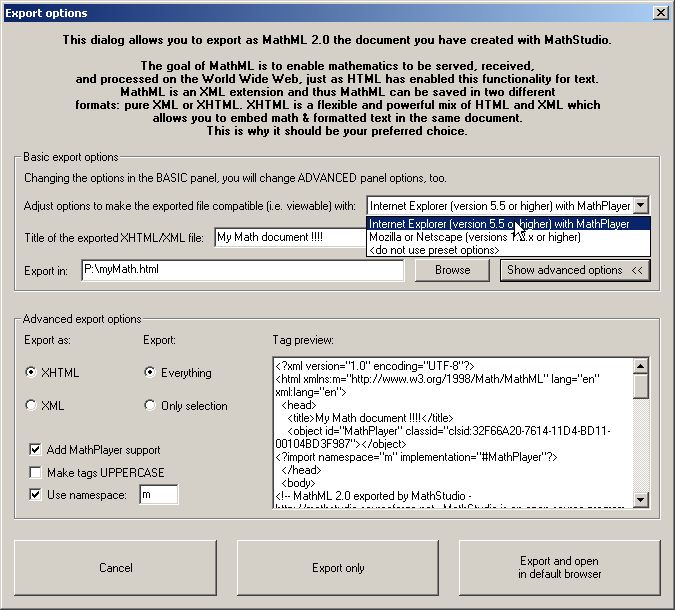
Task: Select Only selection radio button
Action: coord(150,405)
